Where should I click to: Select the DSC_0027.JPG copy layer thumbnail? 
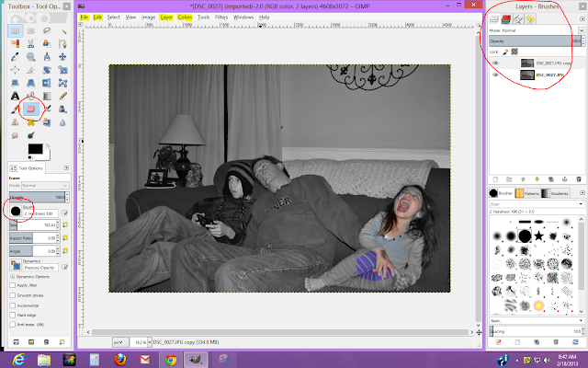click(527, 63)
